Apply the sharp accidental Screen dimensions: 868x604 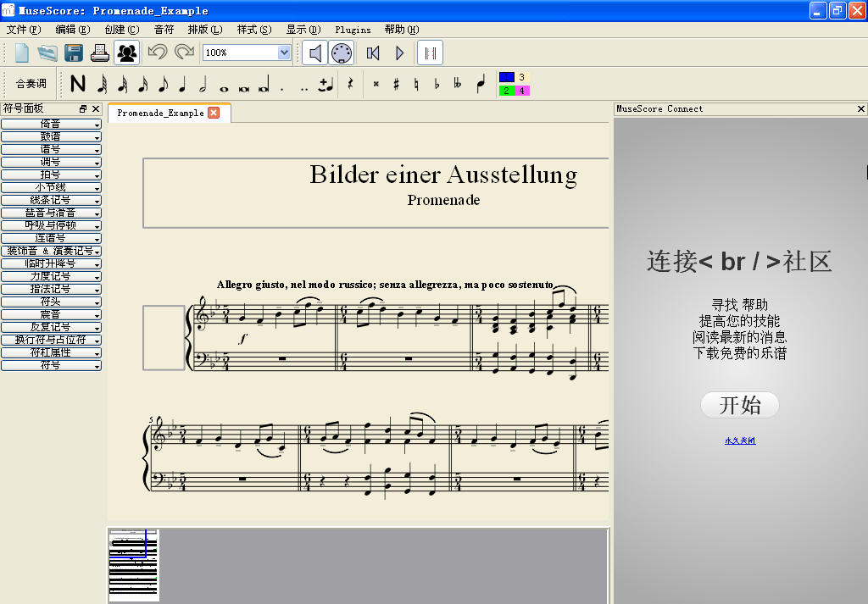[397, 84]
